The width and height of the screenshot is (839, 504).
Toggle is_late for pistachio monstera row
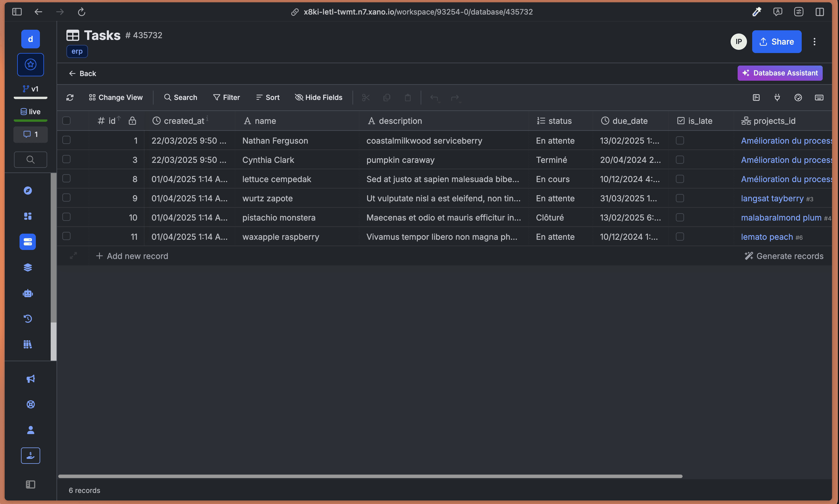click(x=680, y=217)
